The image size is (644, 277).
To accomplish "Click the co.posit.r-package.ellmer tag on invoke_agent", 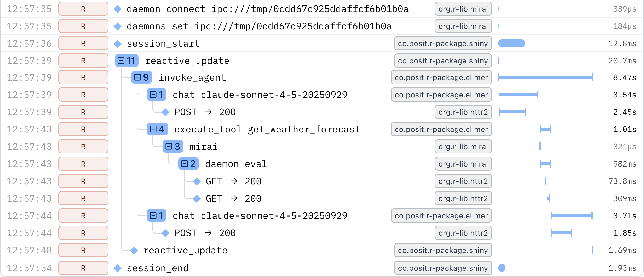I will point(441,77).
